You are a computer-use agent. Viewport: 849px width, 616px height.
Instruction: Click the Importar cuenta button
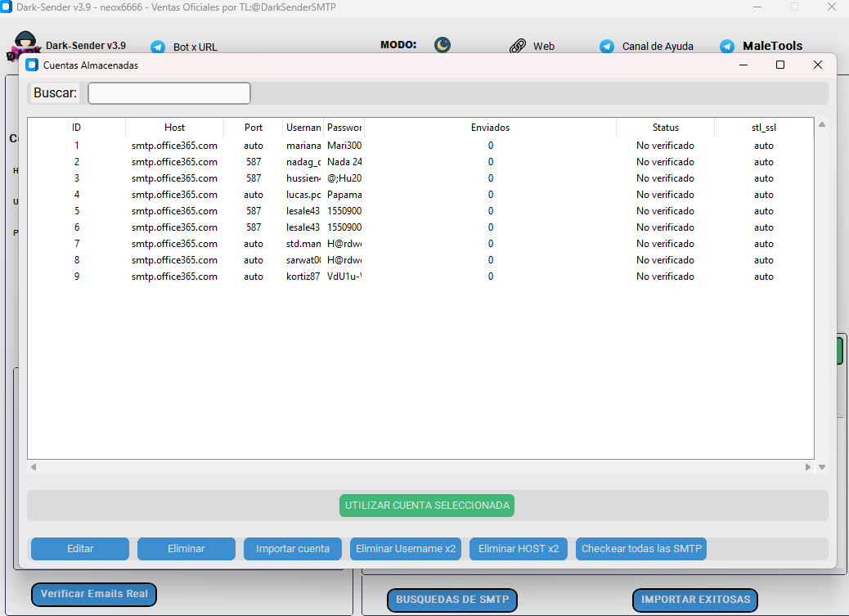pos(292,549)
